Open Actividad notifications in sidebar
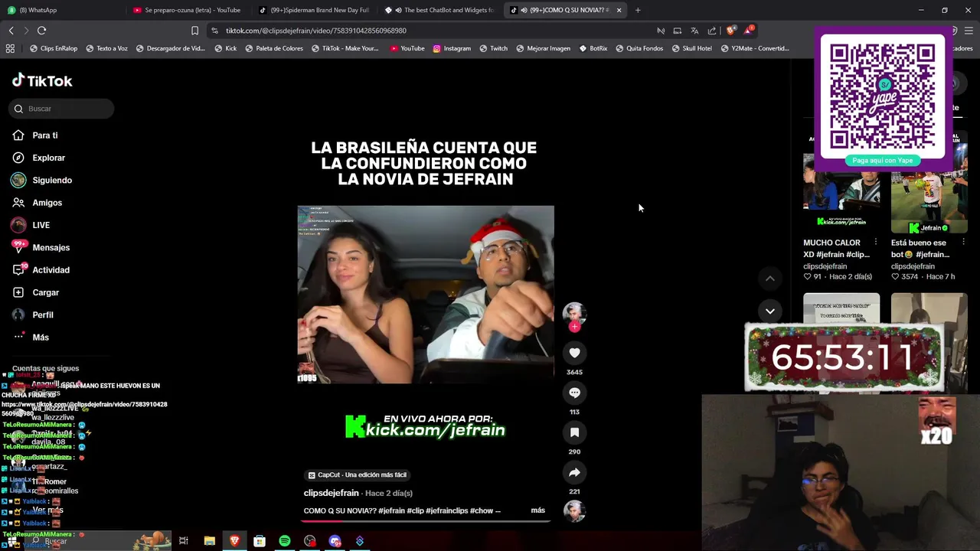The image size is (980, 551). pyautogui.click(x=51, y=270)
